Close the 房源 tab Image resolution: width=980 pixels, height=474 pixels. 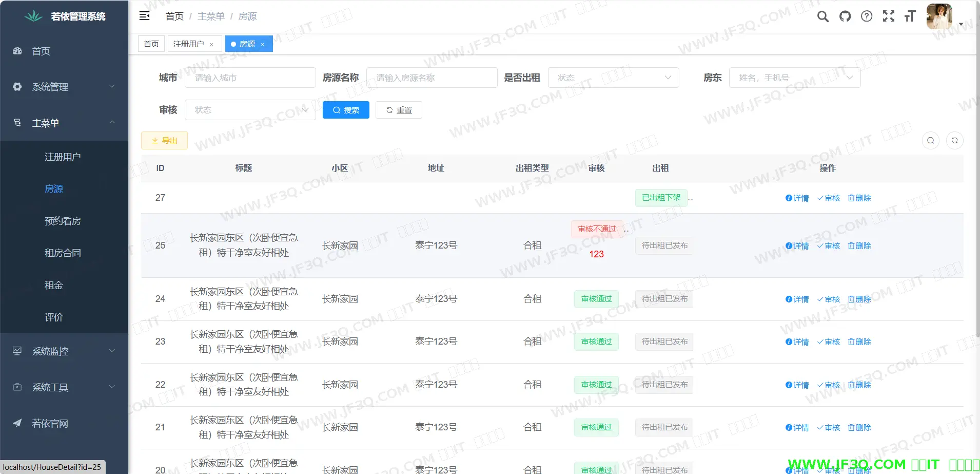(x=263, y=44)
